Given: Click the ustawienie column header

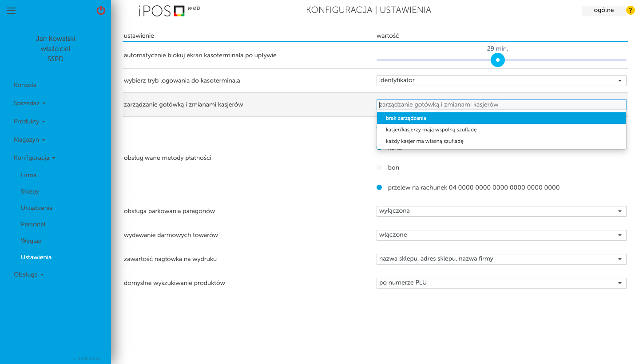Looking at the screenshot, I should [x=139, y=36].
